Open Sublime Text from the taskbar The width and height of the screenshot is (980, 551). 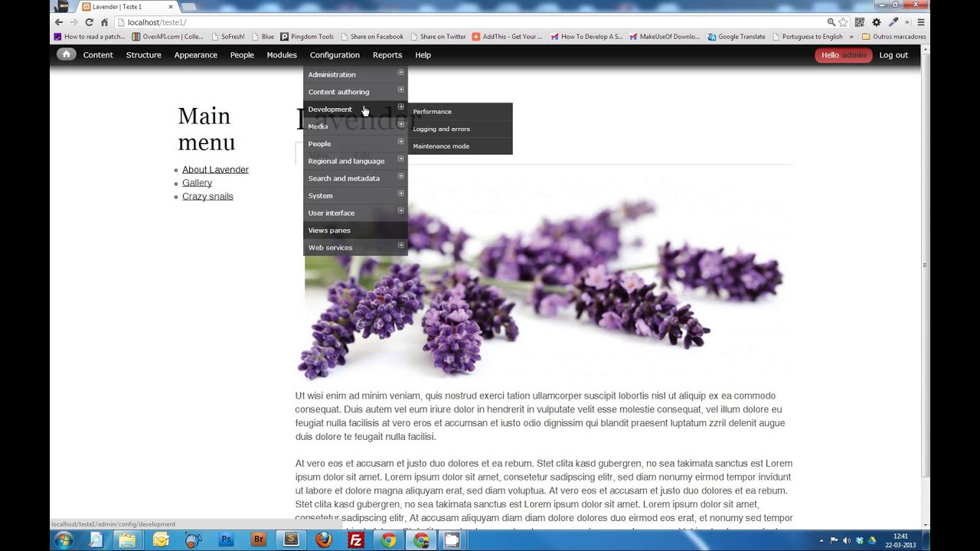pos(291,540)
